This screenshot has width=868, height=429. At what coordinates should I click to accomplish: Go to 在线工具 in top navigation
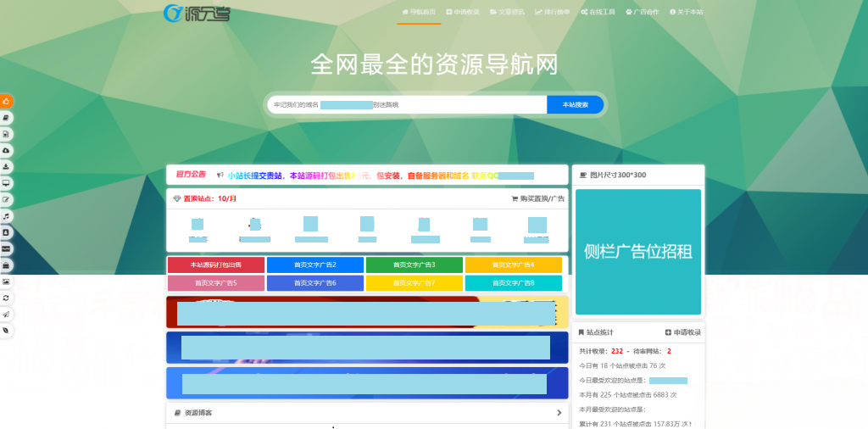point(598,13)
